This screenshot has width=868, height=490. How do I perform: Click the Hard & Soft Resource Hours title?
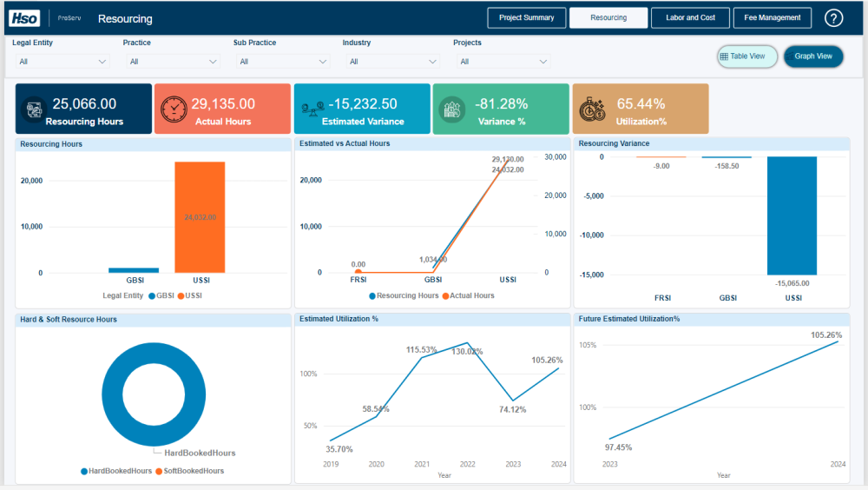tap(69, 319)
